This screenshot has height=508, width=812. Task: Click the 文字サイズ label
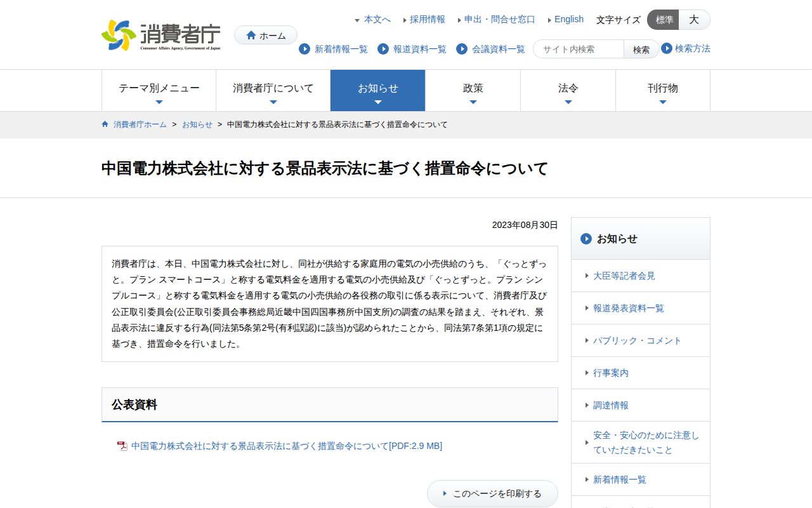coord(619,20)
